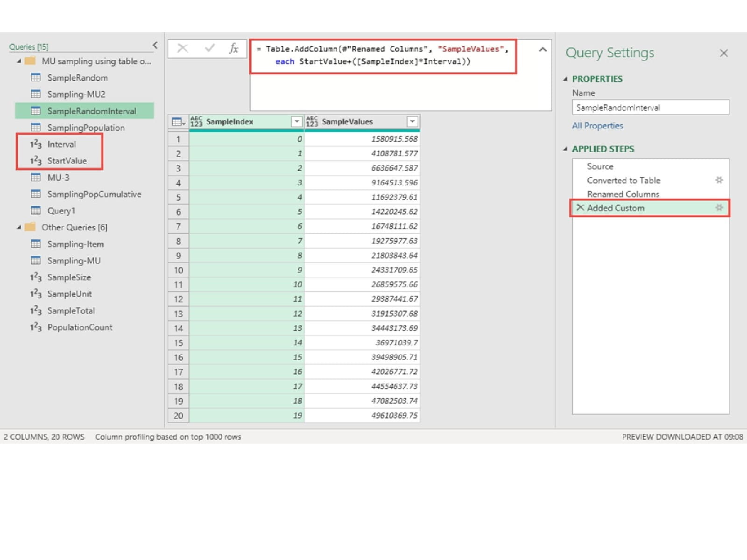This screenshot has width=747, height=560.
Task: Cancel formula edit with X icon
Action: coord(183,49)
